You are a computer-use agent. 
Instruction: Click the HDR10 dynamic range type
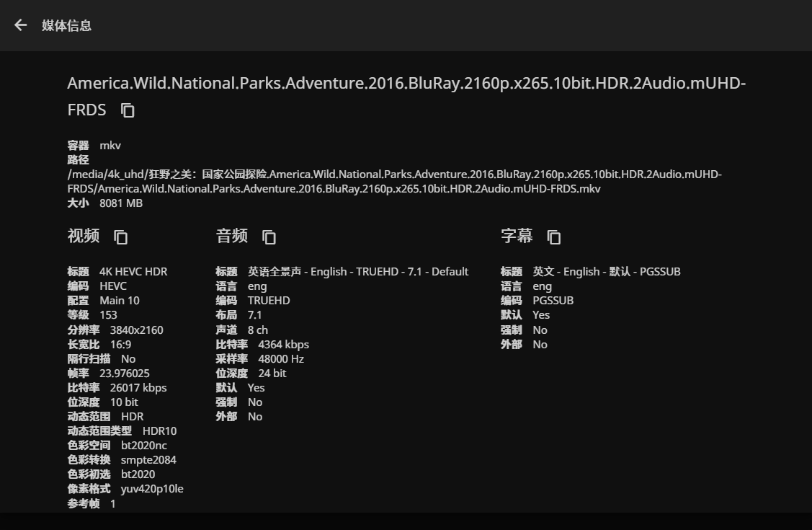pos(159,430)
